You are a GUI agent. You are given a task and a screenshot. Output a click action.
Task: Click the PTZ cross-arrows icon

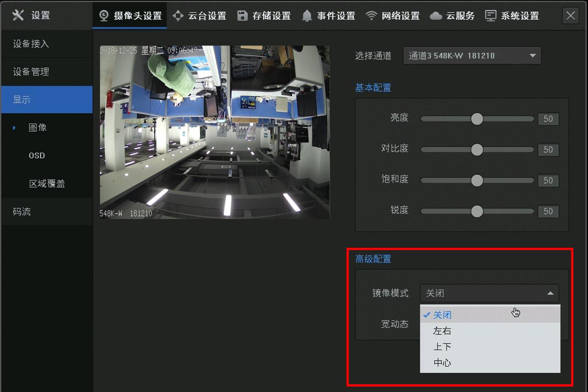click(x=178, y=16)
